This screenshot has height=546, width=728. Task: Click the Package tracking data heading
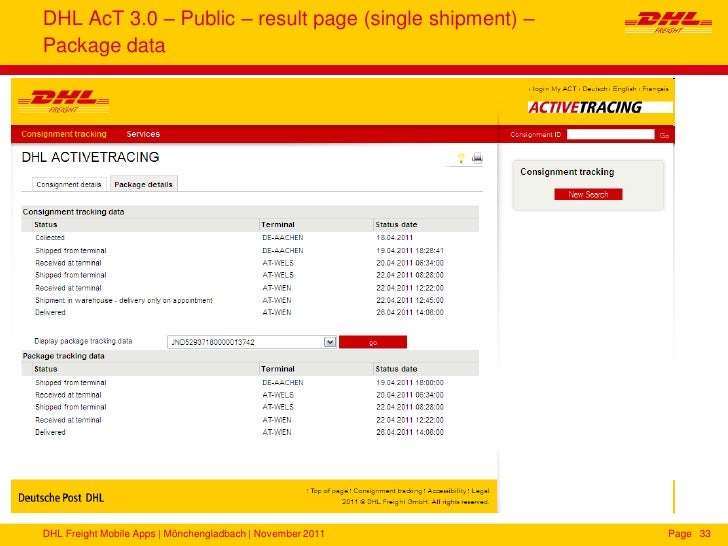click(x=64, y=356)
